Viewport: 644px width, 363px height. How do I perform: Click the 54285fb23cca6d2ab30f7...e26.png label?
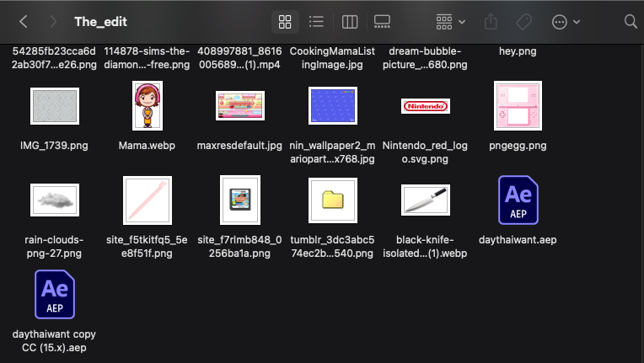tap(54, 58)
